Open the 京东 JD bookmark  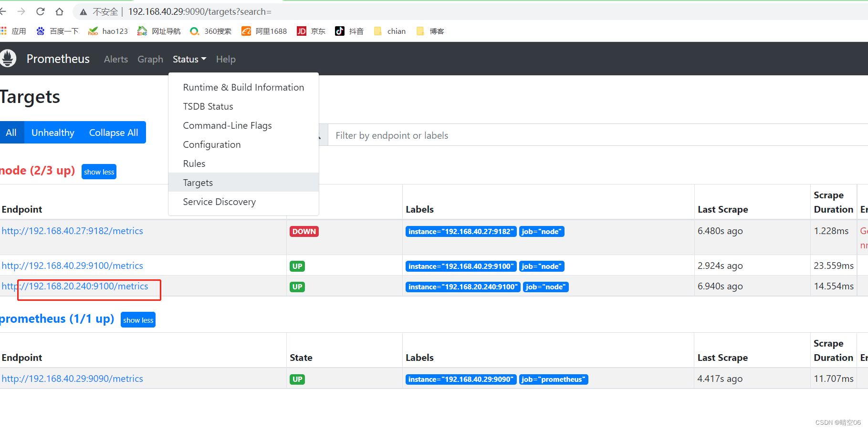coord(310,31)
